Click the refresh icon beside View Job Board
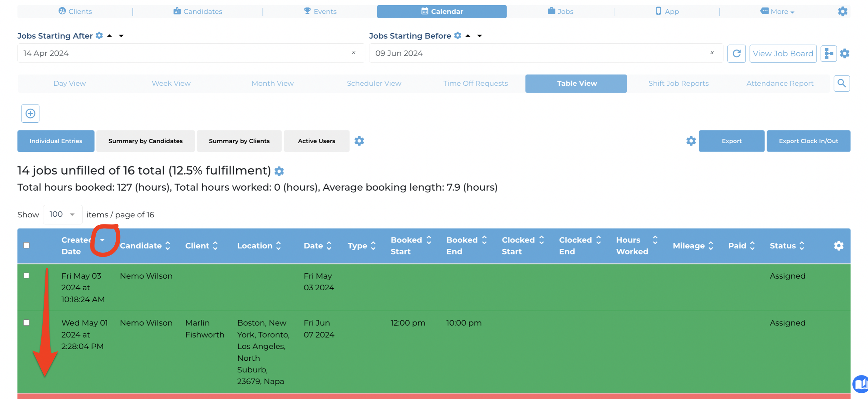The image size is (868, 399). tap(736, 53)
